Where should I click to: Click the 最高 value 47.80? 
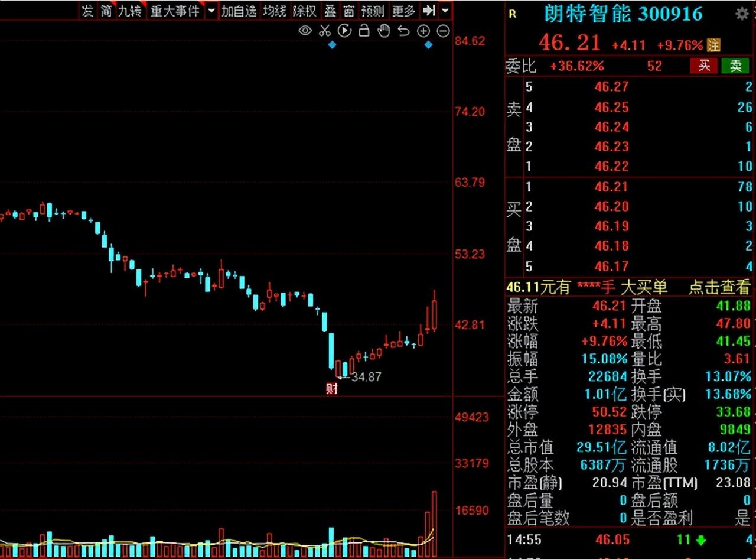(733, 324)
